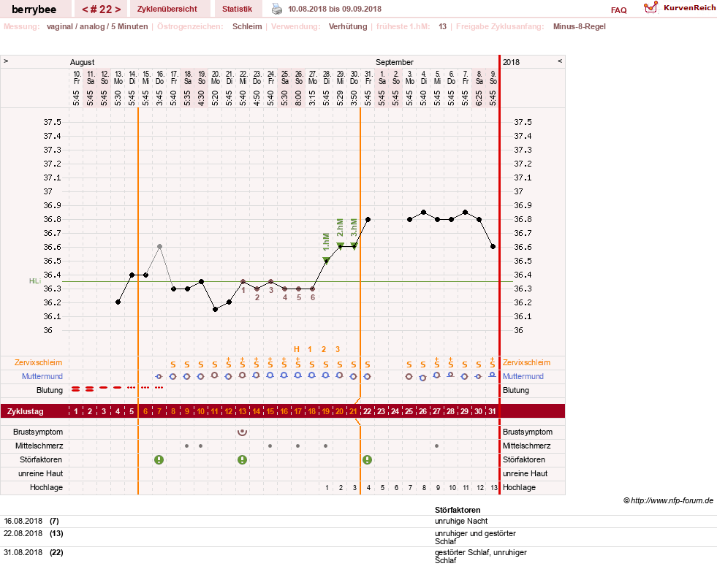Image resolution: width=717 pixels, height=588 pixels.
Task: Click Hochlage day 13 number
Action: tap(494, 487)
